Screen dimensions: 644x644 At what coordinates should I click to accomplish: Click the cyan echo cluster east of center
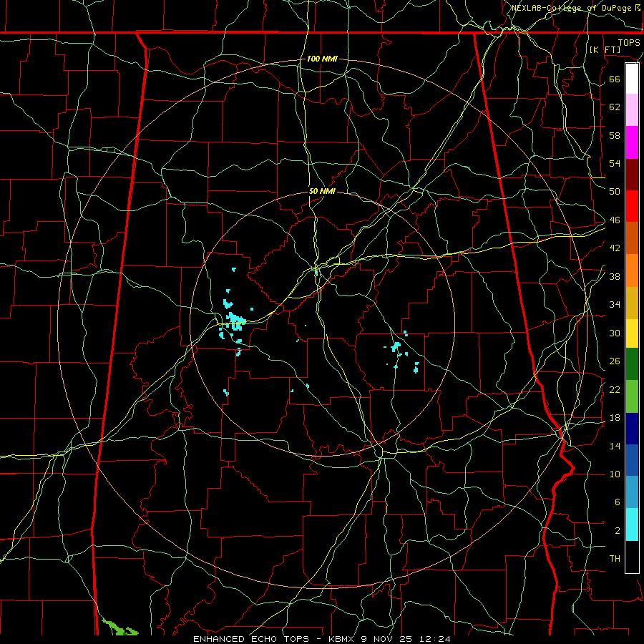click(x=396, y=346)
